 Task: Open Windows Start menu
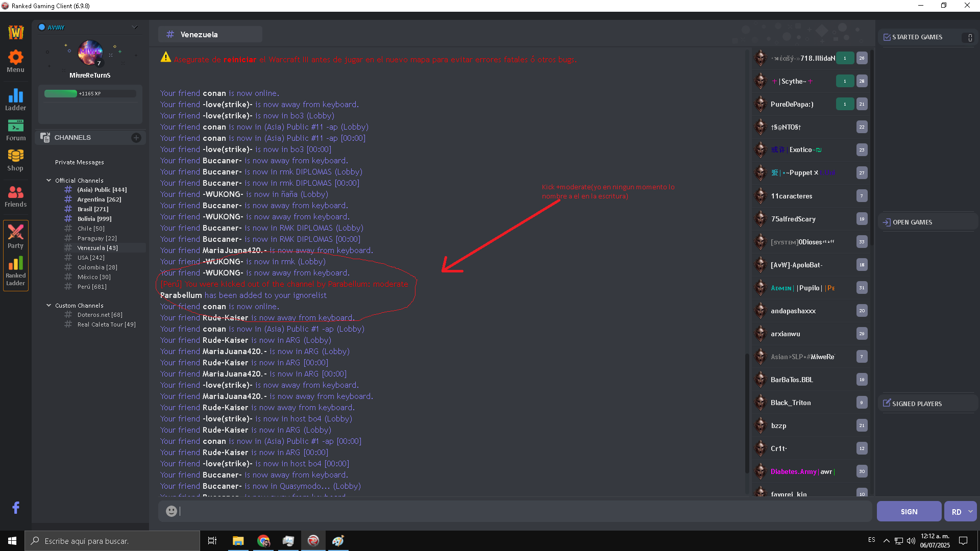point(12,540)
